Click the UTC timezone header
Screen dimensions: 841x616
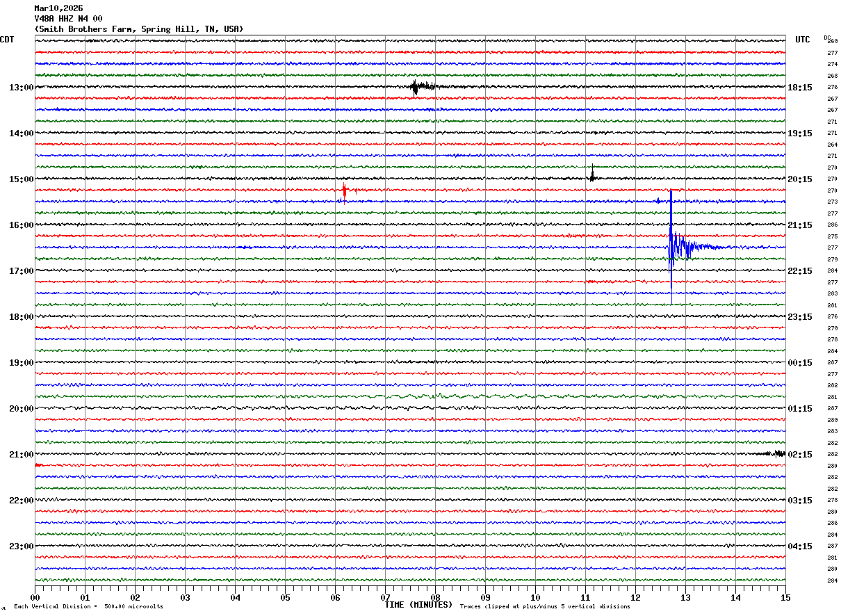[x=803, y=40]
